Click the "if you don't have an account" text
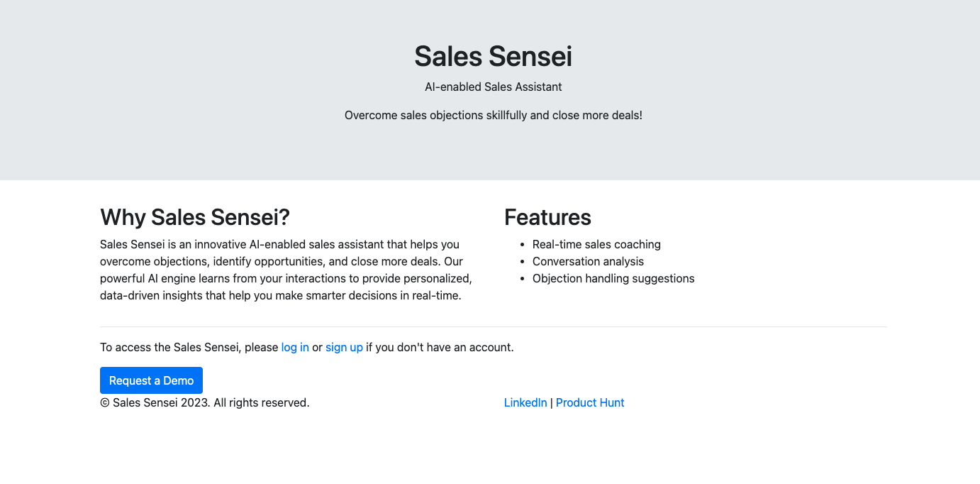This screenshot has height=484, width=980. point(440,348)
